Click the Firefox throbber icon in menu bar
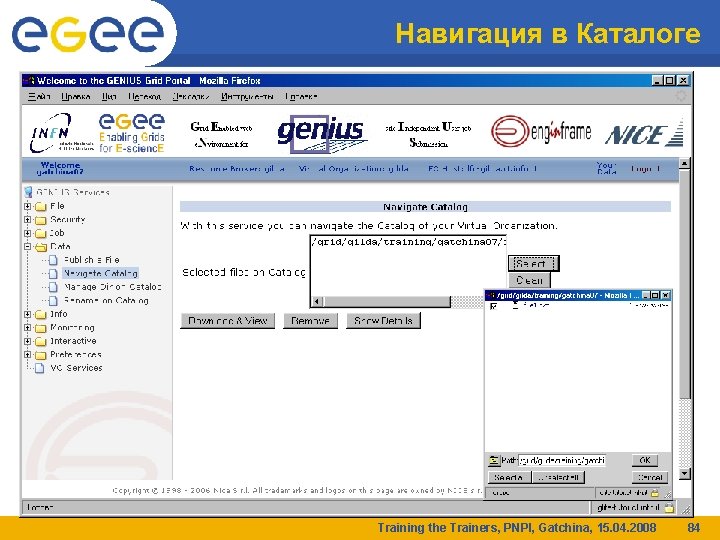The height and width of the screenshot is (540, 720). [x=681, y=96]
